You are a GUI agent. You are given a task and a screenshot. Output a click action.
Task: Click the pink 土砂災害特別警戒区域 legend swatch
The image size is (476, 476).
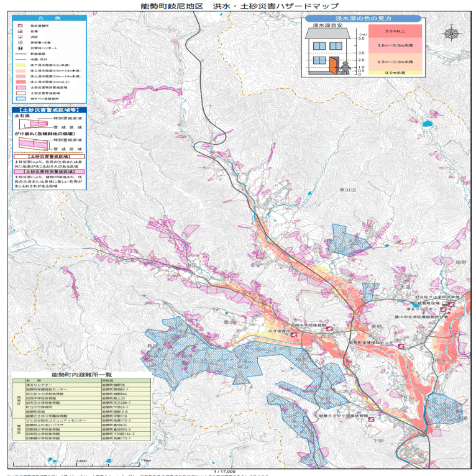21,88
